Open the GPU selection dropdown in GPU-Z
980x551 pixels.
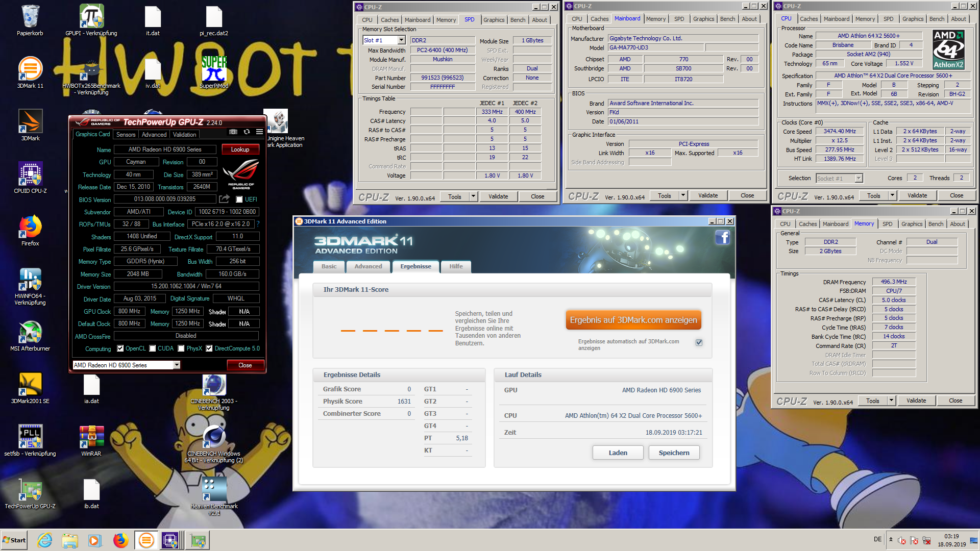point(177,365)
